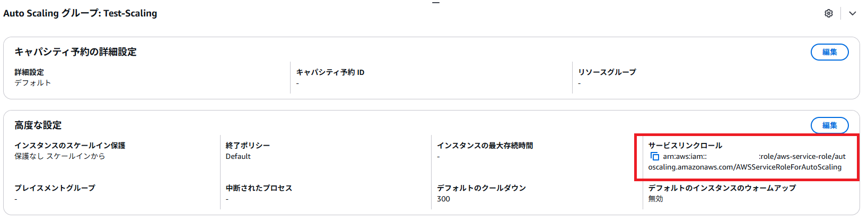This screenshot has width=868, height=220.
Task: Click the 高度な設定 heading
Action: [x=38, y=125]
